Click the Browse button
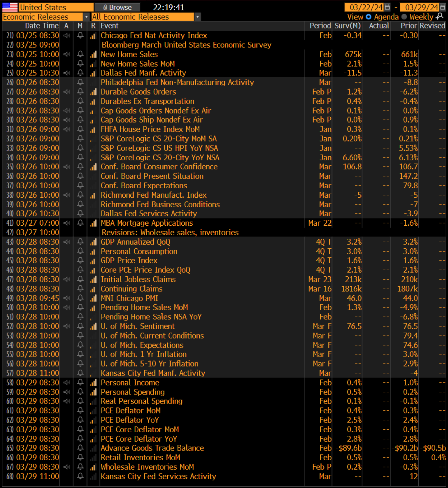The width and height of the screenshot is (448, 488). pos(117,7)
